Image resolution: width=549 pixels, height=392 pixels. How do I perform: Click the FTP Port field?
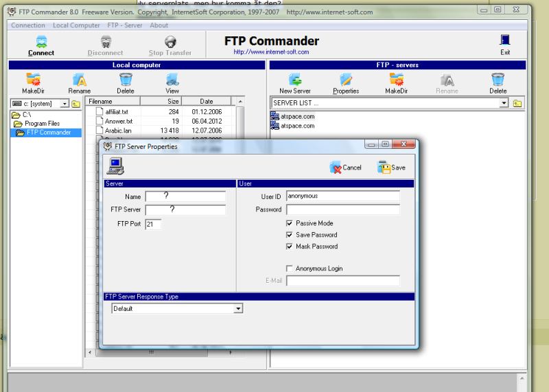pyautogui.click(x=153, y=224)
